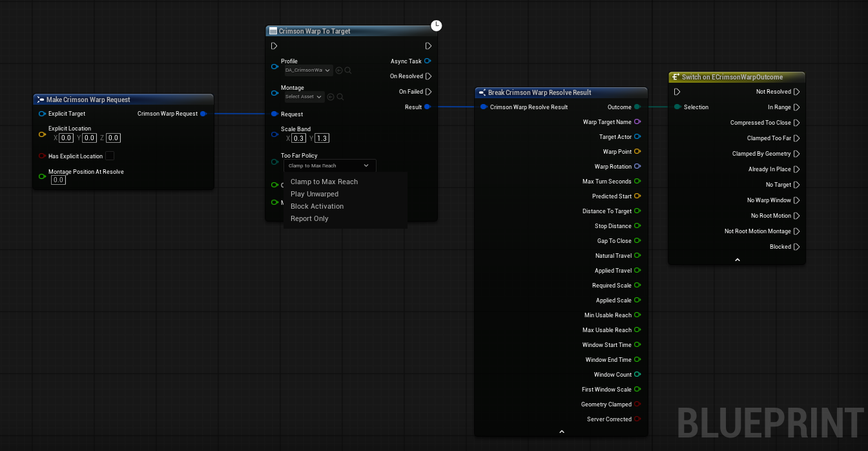Click the Target Actor output pin
Viewport: 868px width, 451px height.
(637, 136)
